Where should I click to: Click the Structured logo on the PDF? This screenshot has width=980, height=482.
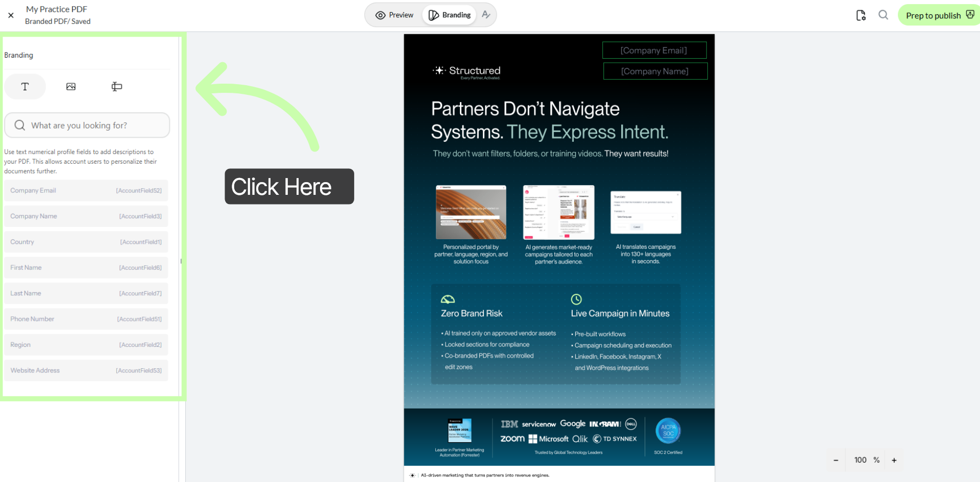467,72
